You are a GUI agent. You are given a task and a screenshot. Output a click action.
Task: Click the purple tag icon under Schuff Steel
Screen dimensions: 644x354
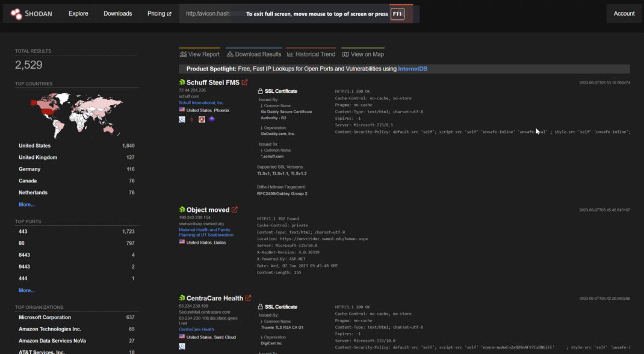(x=211, y=120)
